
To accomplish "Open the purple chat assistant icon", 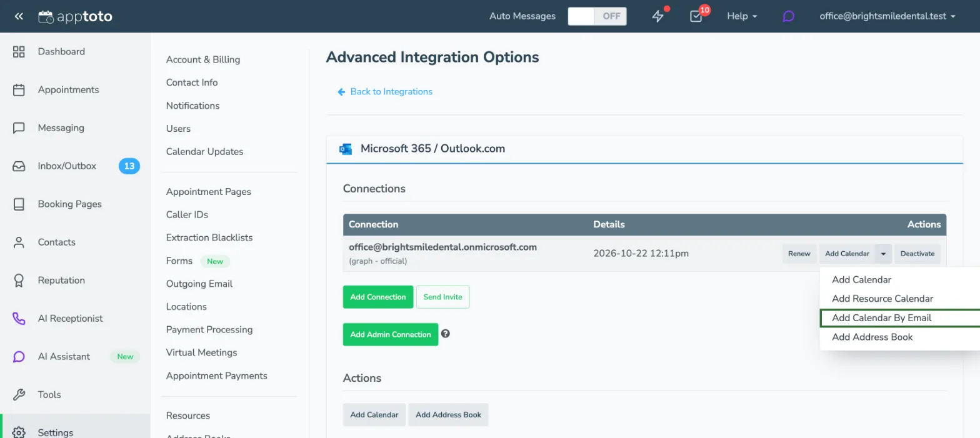I will tap(788, 16).
